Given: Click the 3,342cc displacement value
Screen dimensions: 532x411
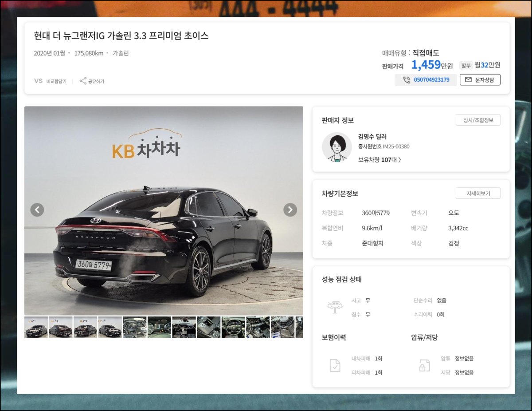Looking at the screenshot, I should 458,228.
